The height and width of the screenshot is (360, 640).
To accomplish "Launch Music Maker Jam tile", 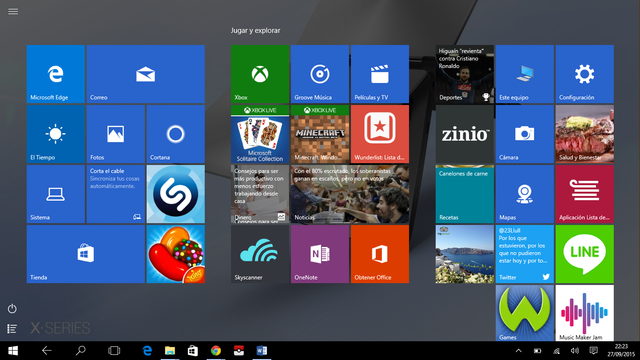I will pos(584,313).
